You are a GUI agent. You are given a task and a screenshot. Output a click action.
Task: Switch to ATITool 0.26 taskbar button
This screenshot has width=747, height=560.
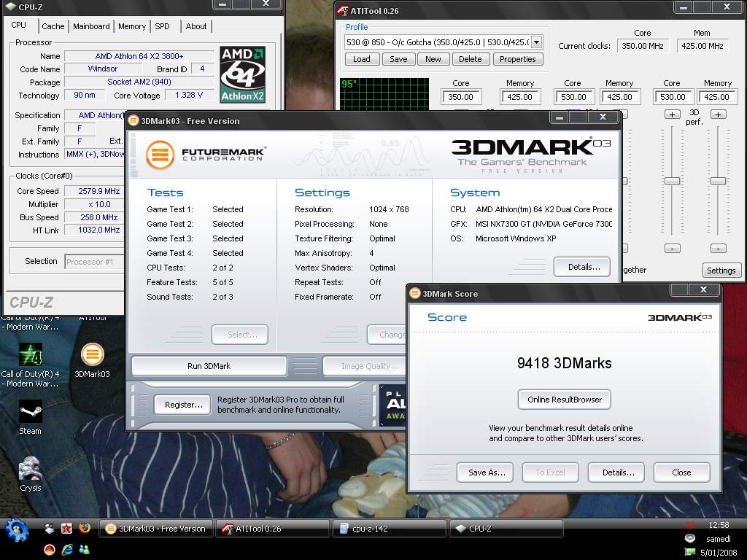click(273, 529)
